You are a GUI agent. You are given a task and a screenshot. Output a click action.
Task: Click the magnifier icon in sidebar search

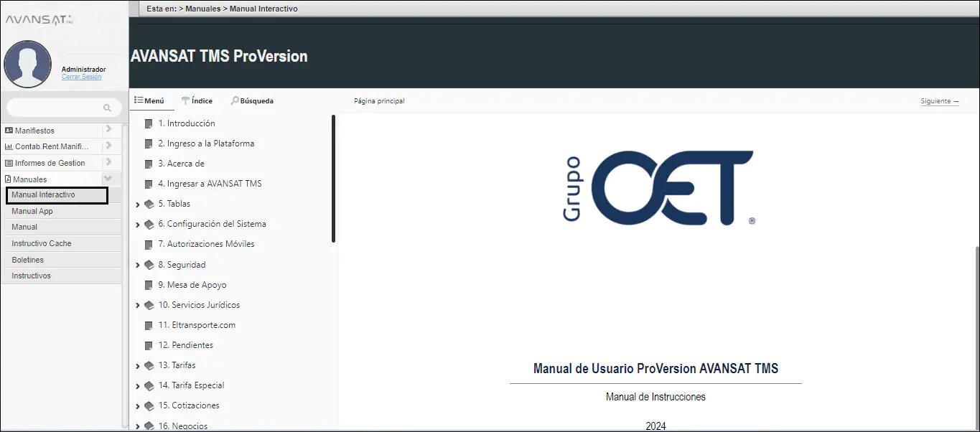(x=107, y=108)
